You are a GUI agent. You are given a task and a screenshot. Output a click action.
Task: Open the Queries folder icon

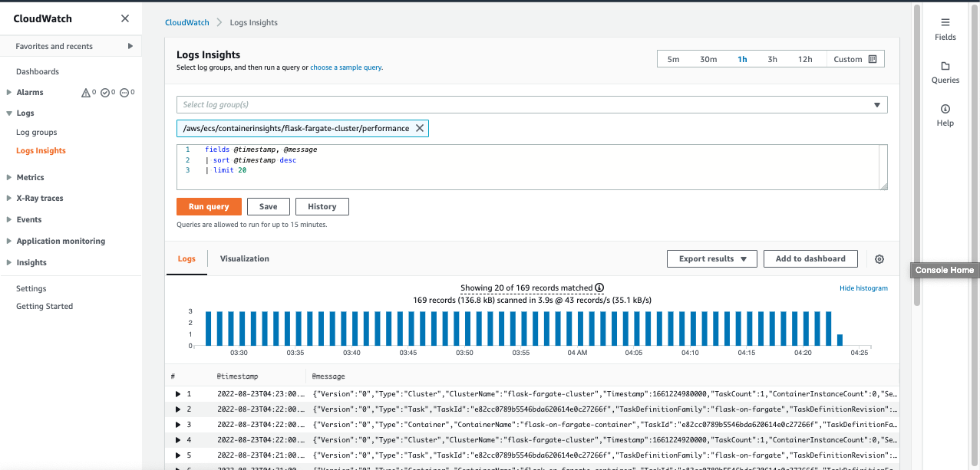click(x=945, y=66)
